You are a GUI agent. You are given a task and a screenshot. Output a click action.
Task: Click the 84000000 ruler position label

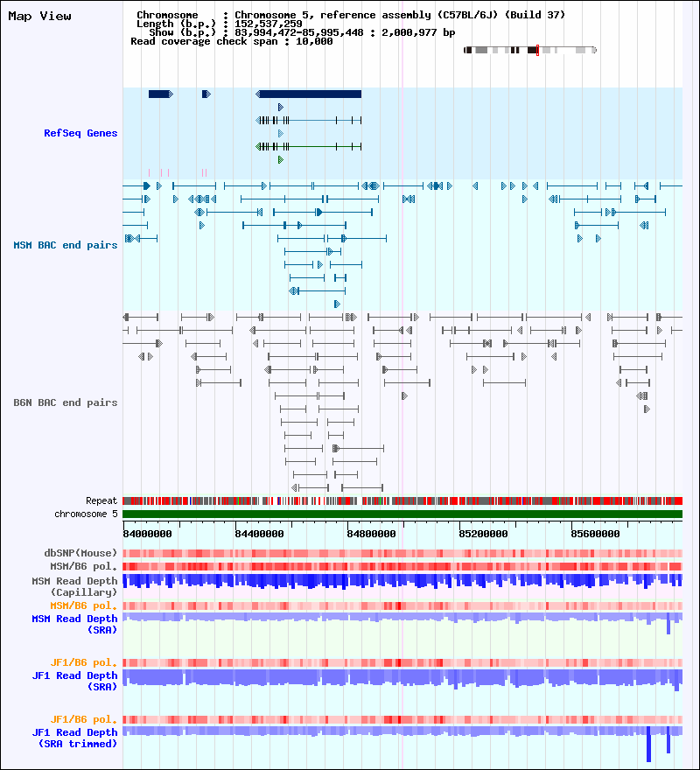click(x=147, y=534)
